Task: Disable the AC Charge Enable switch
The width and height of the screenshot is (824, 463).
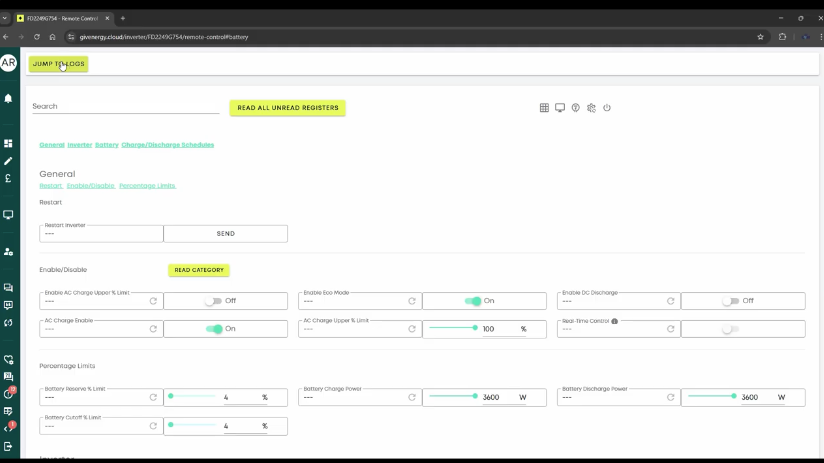Action: (214, 329)
